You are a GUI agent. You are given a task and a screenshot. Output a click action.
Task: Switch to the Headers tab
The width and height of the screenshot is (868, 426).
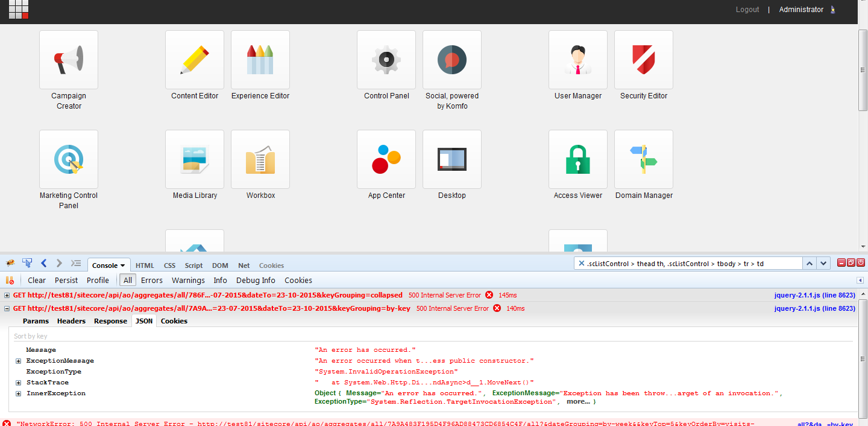(x=71, y=321)
